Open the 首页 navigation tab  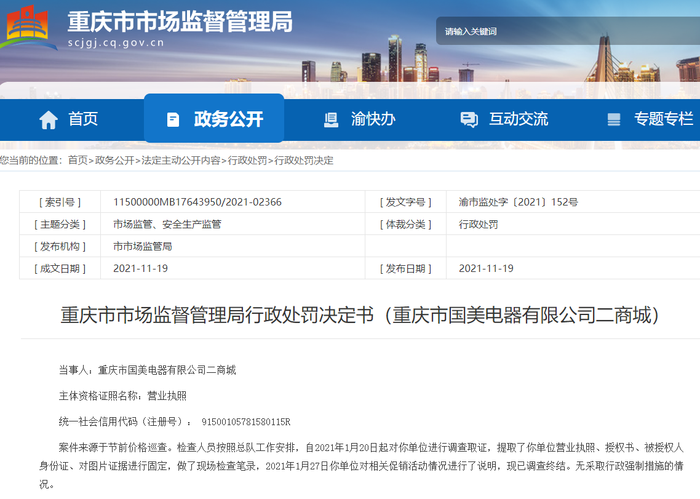pyautogui.click(x=68, y=119)
